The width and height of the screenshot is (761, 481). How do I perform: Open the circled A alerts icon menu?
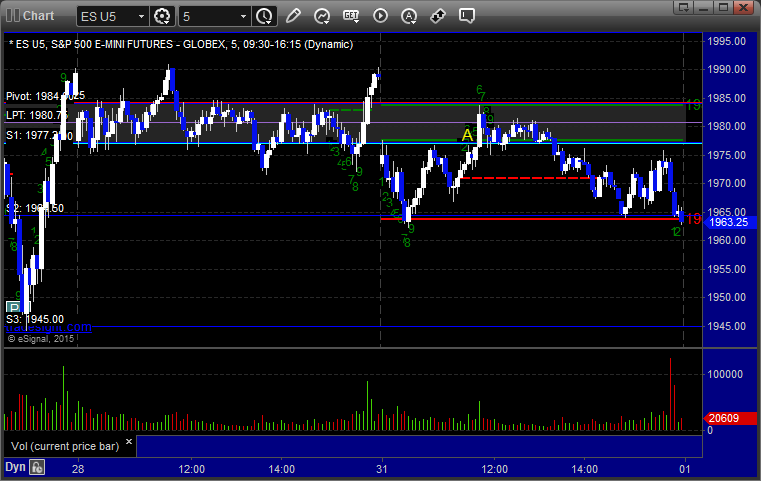409,16
